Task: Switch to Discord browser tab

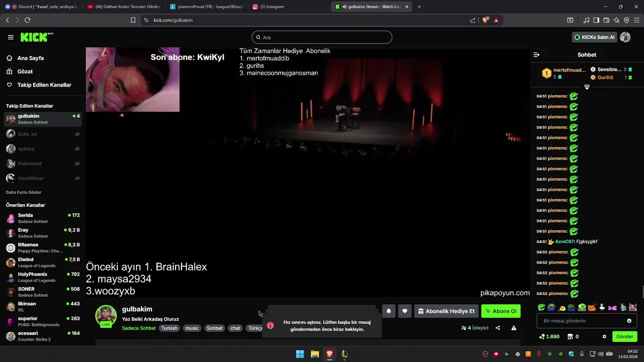Action: click(x=41, y=7)
